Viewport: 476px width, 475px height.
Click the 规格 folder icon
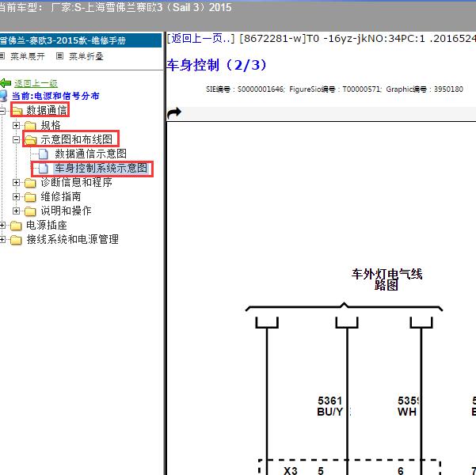[30, 125]
